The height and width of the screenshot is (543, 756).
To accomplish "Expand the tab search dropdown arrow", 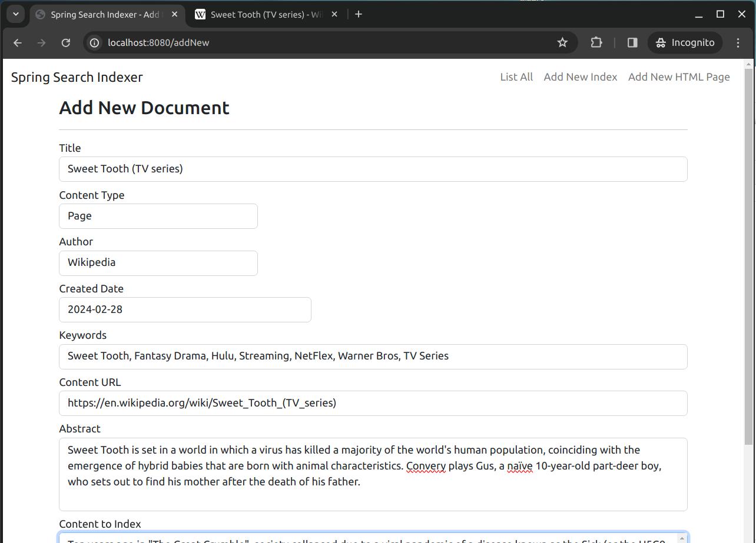I will [x=16, y=14].
